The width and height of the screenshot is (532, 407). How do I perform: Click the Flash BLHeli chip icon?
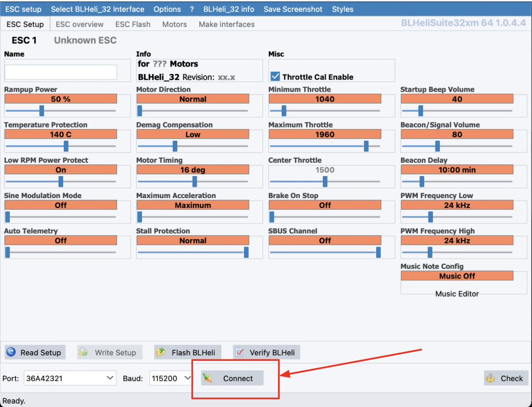pyautogui.click(x=160, y=352)
